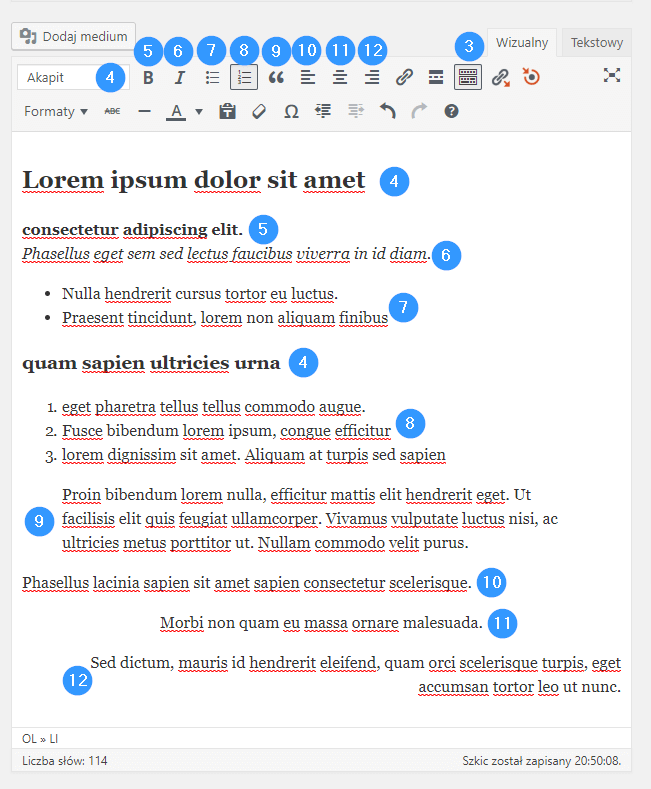The image size is (651, 789).
Task: Click paragraph Phasellus lacinia sapien sit amet
Action: click(x=247, y=583)
